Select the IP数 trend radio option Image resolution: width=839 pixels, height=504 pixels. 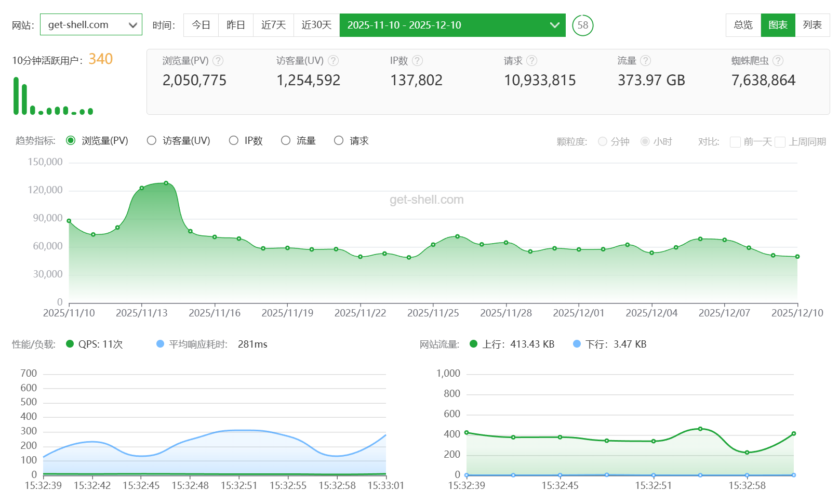coord(234,140)
